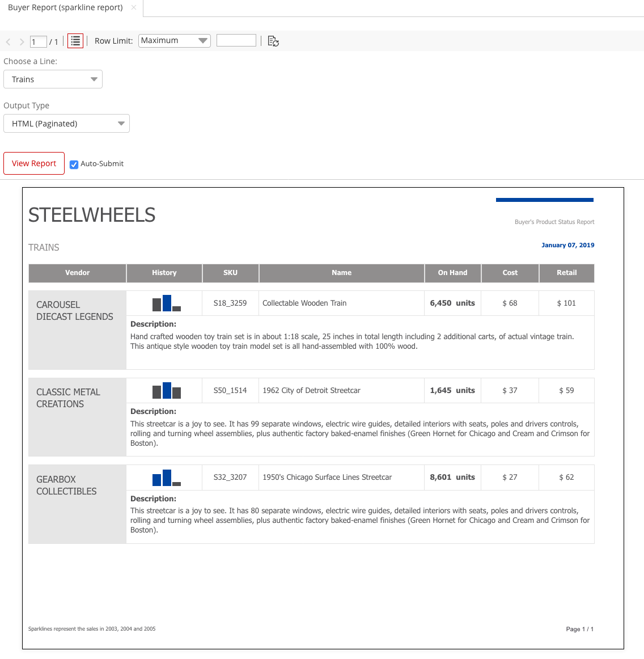Click the Retail column header
Viewport: 644px width, 659px height.
pyautogui.click(x=567, y=273)
